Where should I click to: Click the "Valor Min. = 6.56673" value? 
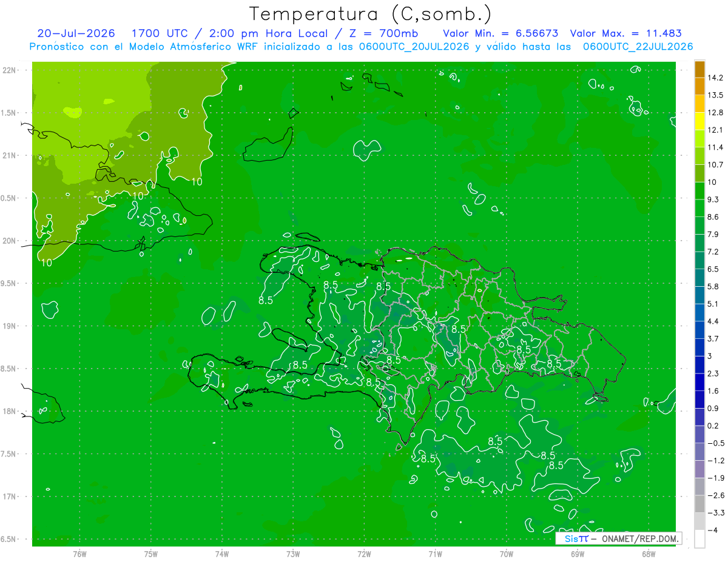501,33
